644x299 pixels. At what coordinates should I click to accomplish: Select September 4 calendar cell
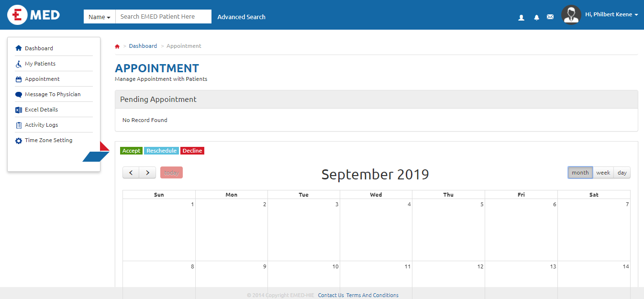coord(376,230)
